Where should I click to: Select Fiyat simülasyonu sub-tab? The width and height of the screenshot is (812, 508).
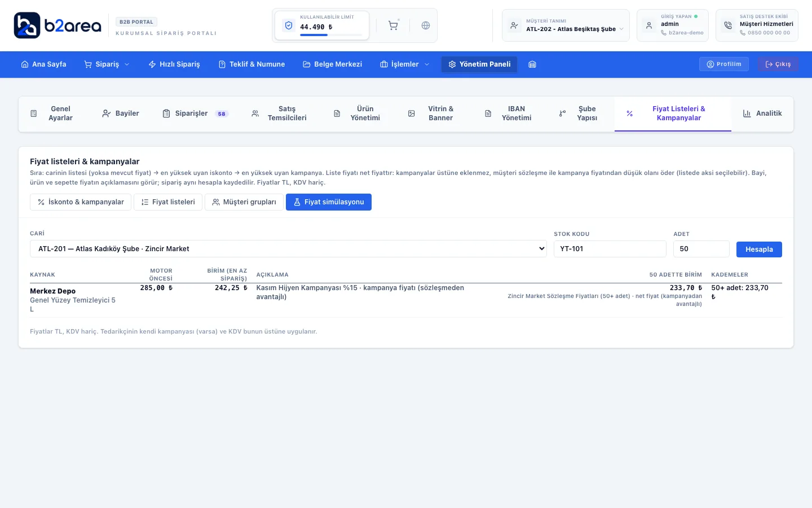(329, 202)
